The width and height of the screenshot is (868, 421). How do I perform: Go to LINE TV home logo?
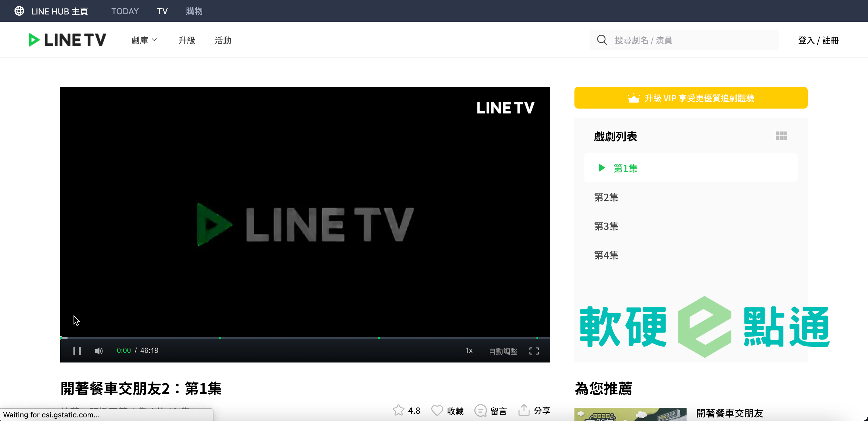tap(68, 40)
